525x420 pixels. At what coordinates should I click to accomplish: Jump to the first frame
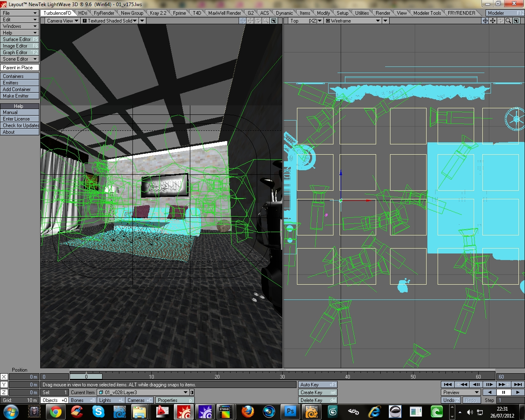tap(448, 384)
